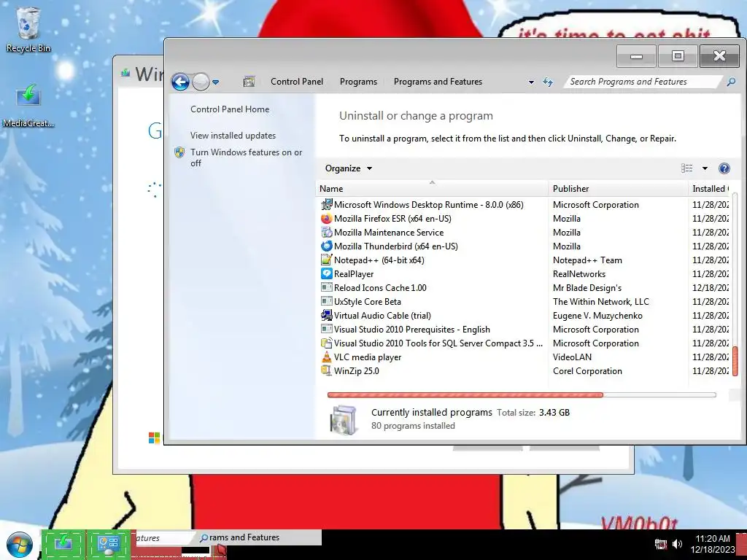Open the clock showing 11:20 AM
Image resolution: width=747 pixels, height=560 pixels.
pos(713,544)
